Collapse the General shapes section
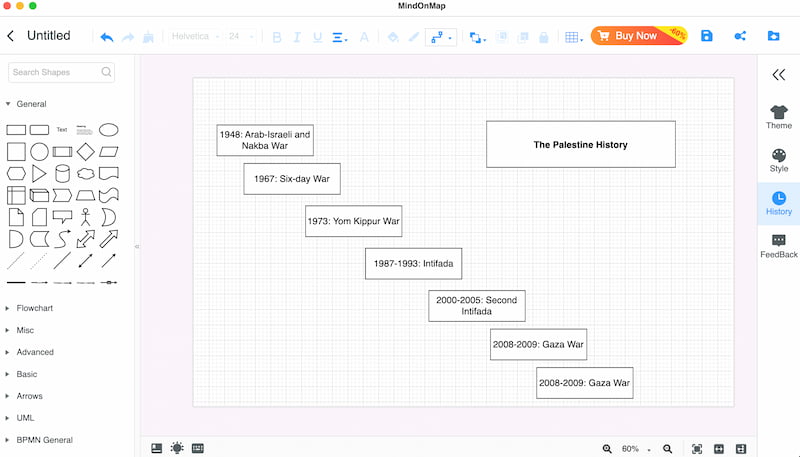800x457 pixels. click(26, 104)
